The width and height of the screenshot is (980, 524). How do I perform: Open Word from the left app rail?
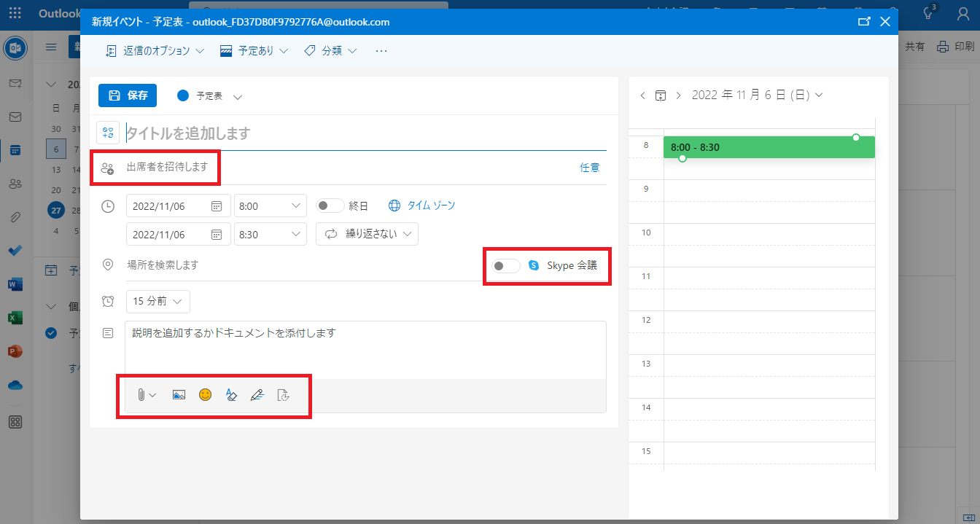pos(15,283)
